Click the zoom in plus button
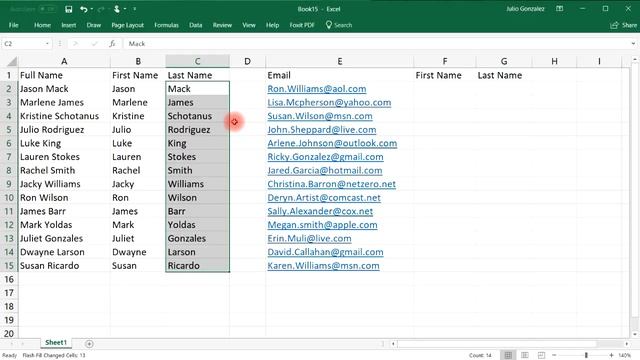Image resolution: width=640 pixels, height=360 pixels. point(611,355)
